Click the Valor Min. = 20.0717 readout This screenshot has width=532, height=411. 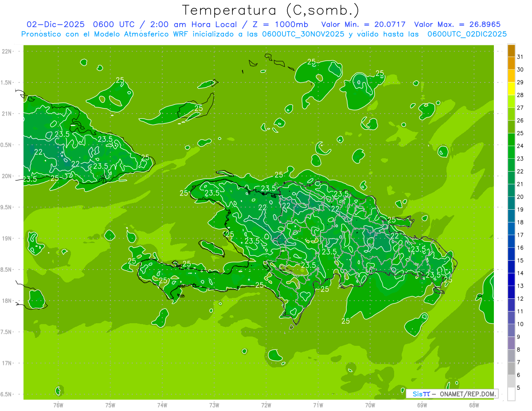[363, 24]
